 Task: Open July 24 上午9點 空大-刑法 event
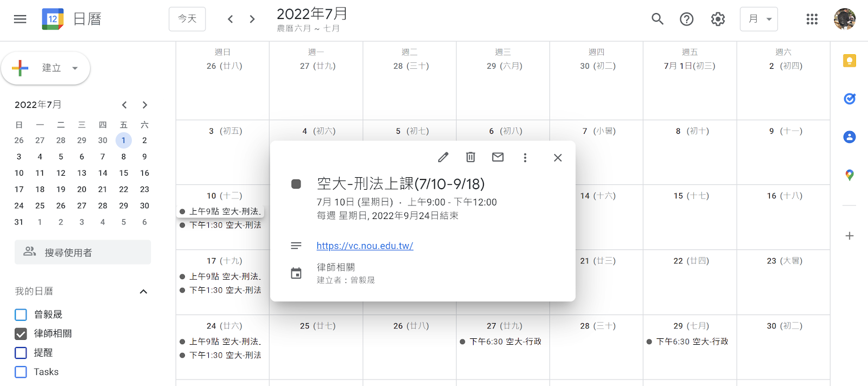(221, 342)
